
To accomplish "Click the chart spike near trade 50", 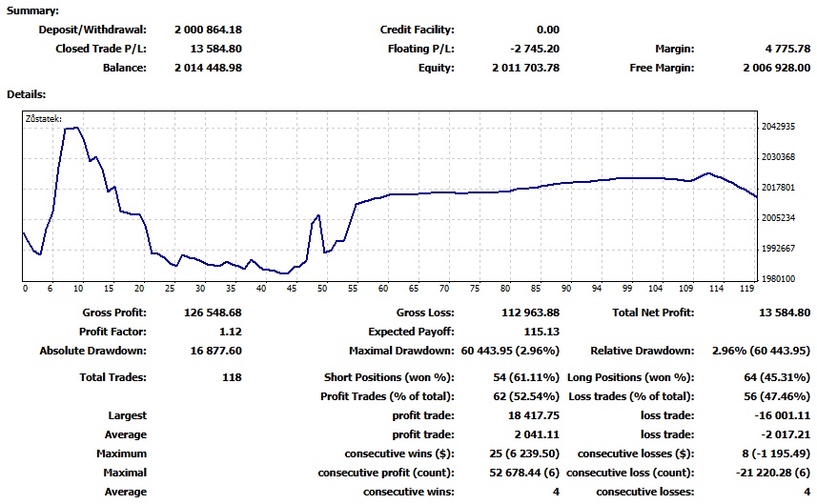I will 318,215.
